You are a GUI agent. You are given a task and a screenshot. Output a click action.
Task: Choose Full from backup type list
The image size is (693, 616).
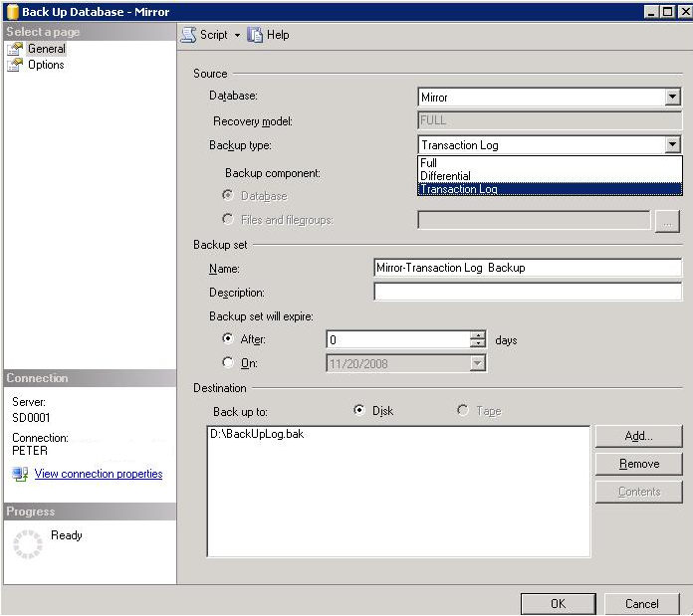pos(550,163)
